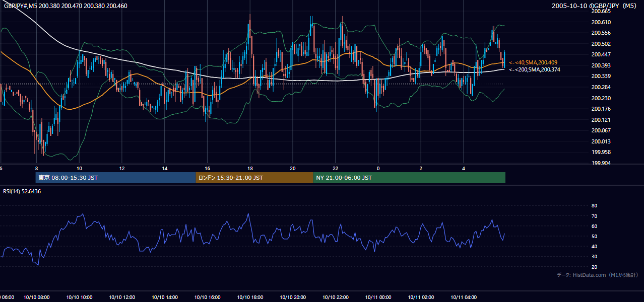Image resolution: width=644 pixels, height=302 pixels.
Task: Click the 10/11 00:00 bottom time label
Action: [x=378, y=297]
